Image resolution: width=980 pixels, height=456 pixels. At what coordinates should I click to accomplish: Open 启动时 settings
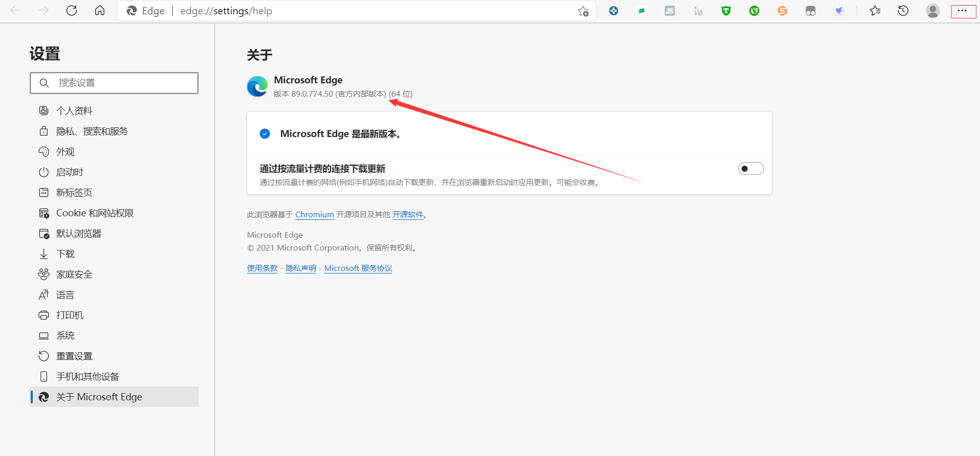click(x=114, y=172)
